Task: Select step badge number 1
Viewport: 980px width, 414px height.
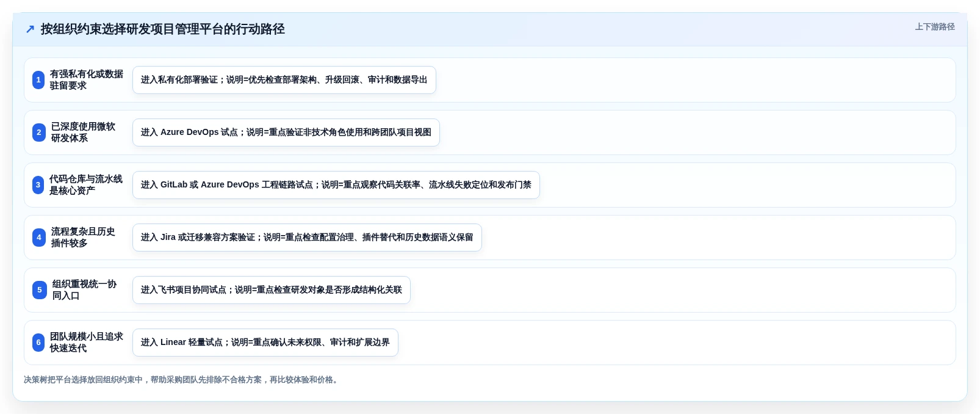Action: coord(38,80)
